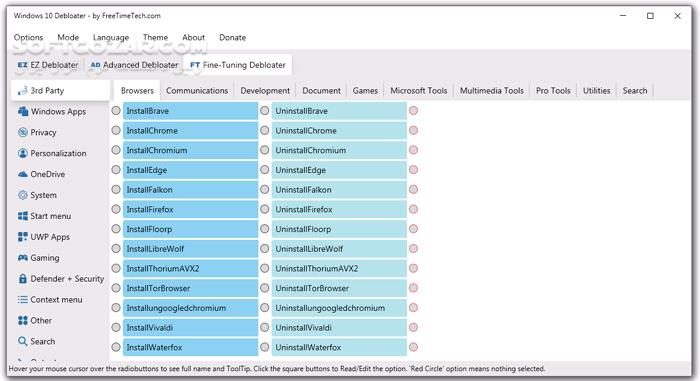Open the OneDrive cloud icon
The image size is (700, 381).
point(23,174)
